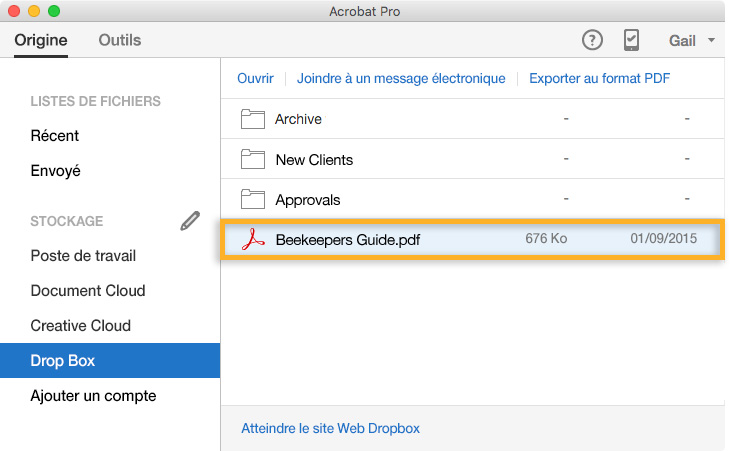
Task: Select the New Clients folder name
Action: pos(314,160)
